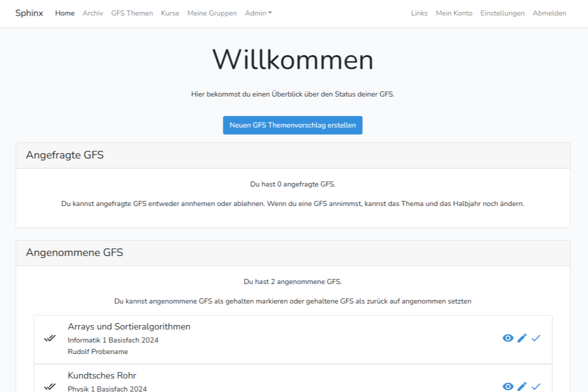The width and height of the screenshot is (588, 392).
Task: Open the Einstellungen page
Action: point(502,13)
